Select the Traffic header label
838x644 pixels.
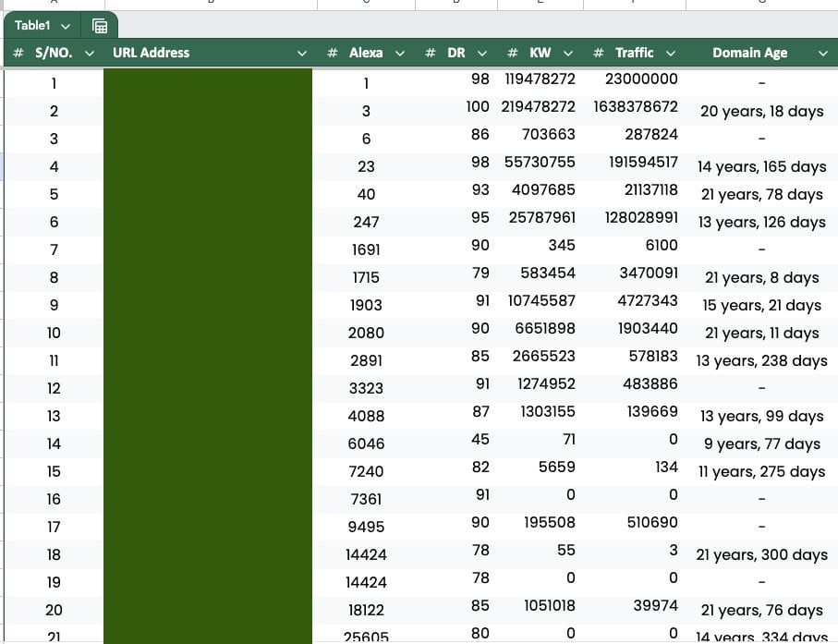[x=634, y=53]
